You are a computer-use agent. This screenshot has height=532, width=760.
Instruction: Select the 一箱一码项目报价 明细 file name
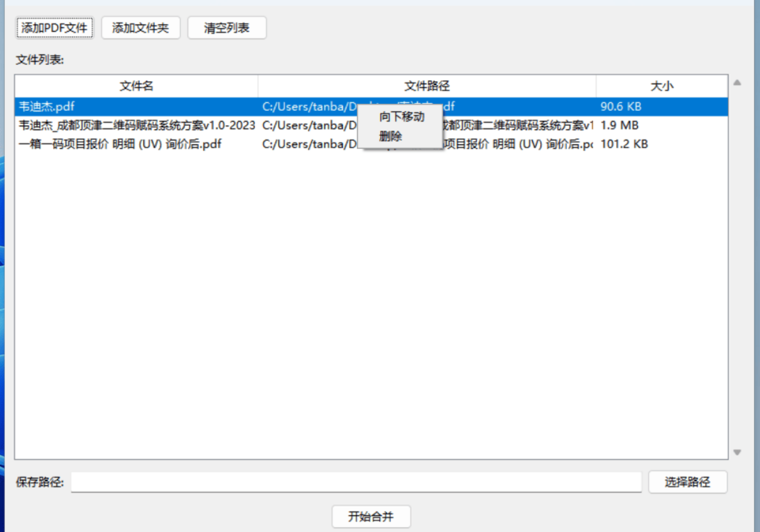click(120, 144)
